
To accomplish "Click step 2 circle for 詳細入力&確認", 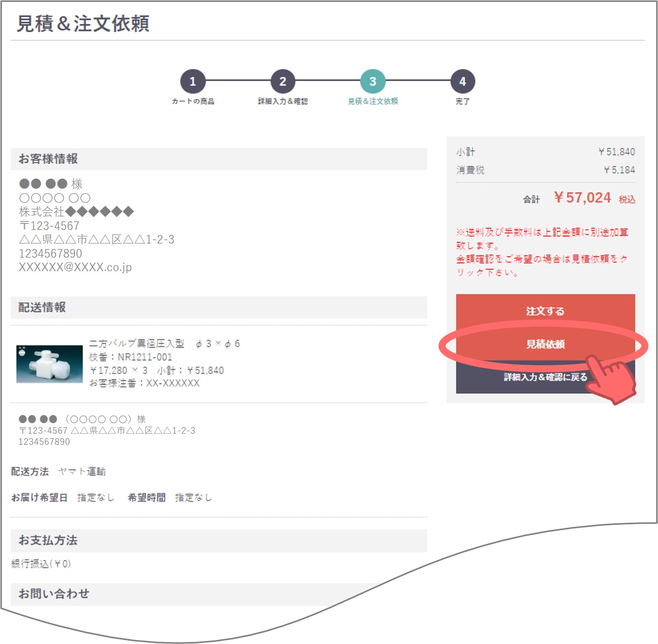I will [x=282, y=82].
